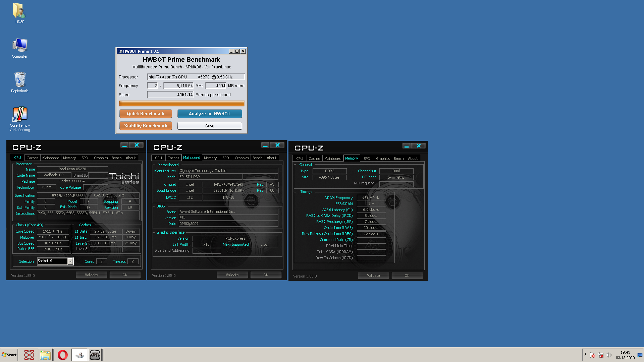This screenshot has height=362, width=644.
Task: Open Mainboard tab in the left CPU-Z window
Action: [x=51, y=158]
